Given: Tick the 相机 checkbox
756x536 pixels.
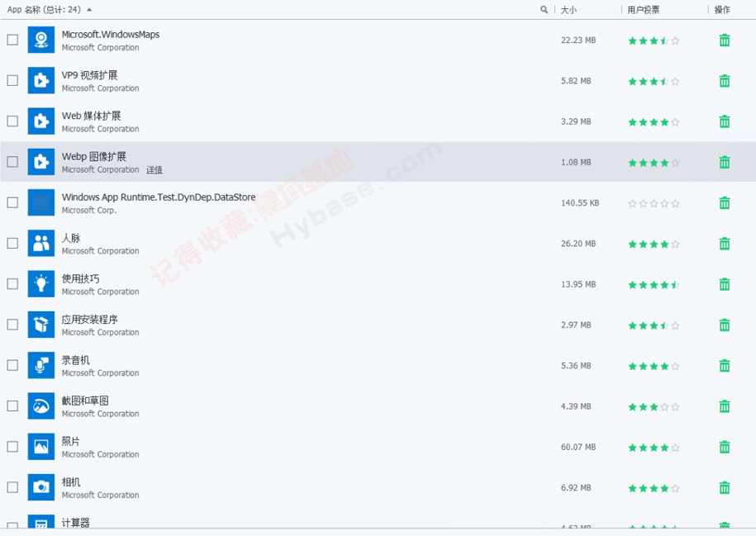Looking at the screenshot, I should [x=12, y=487].
